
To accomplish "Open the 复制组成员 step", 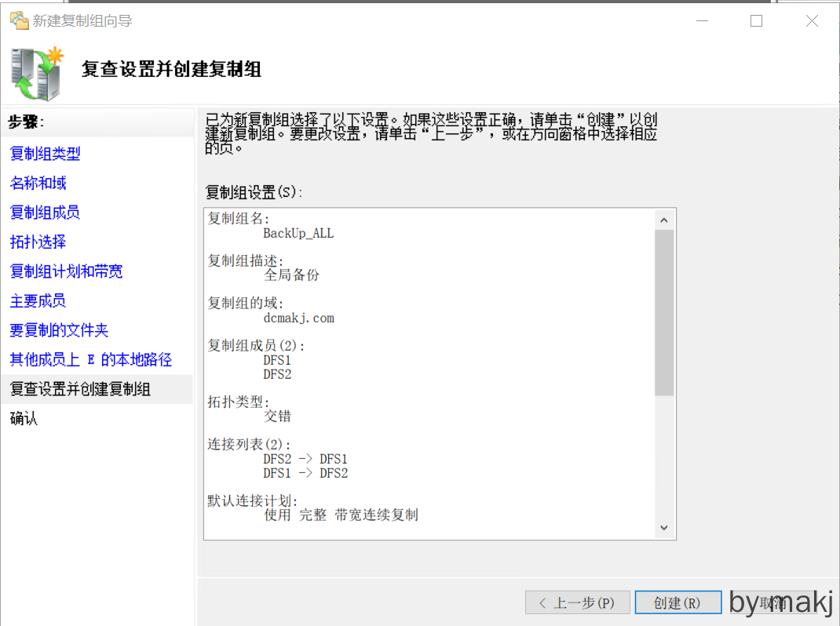I will click(45, 213).
